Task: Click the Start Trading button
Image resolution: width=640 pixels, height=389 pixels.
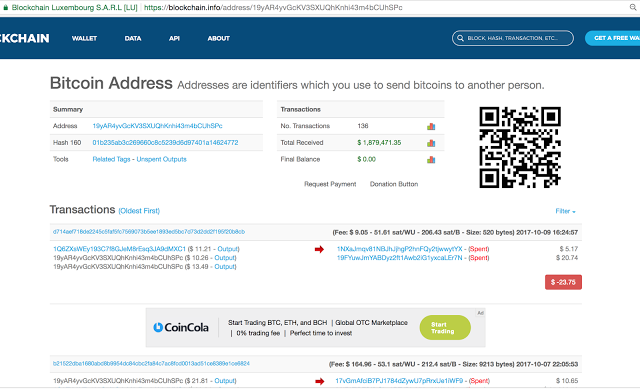Action: 445,327
